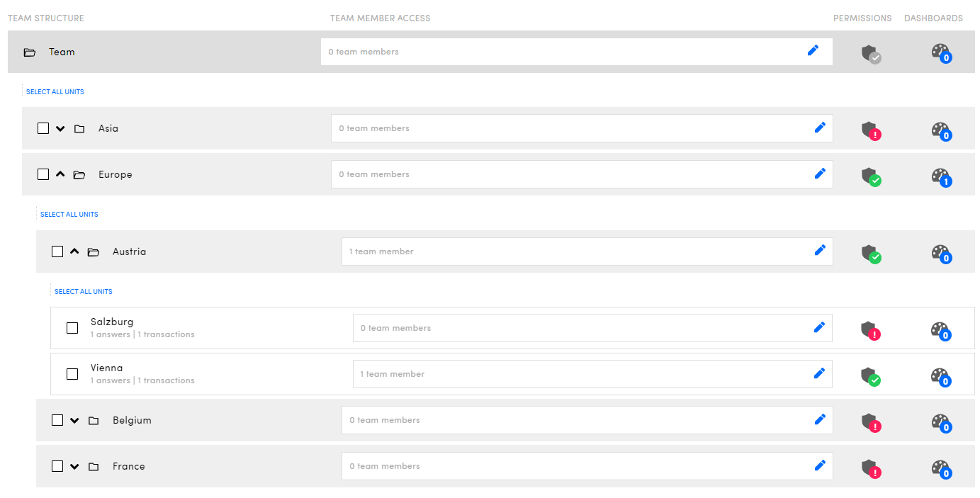Click the Belgium permissions warning shield
980x498 pixels.
point(870,422)
